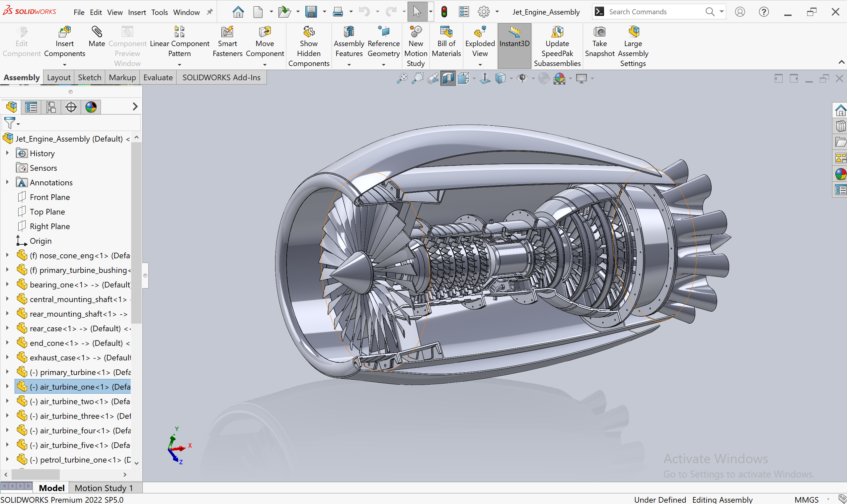
Task: Switch to the Evaluate tab
Action: [158, 78]
